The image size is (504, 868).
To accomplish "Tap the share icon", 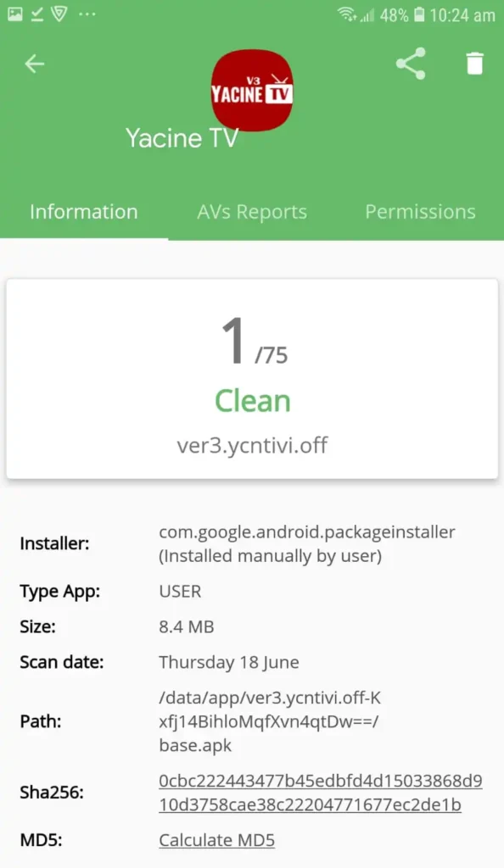I will click(x=411, y=64).
